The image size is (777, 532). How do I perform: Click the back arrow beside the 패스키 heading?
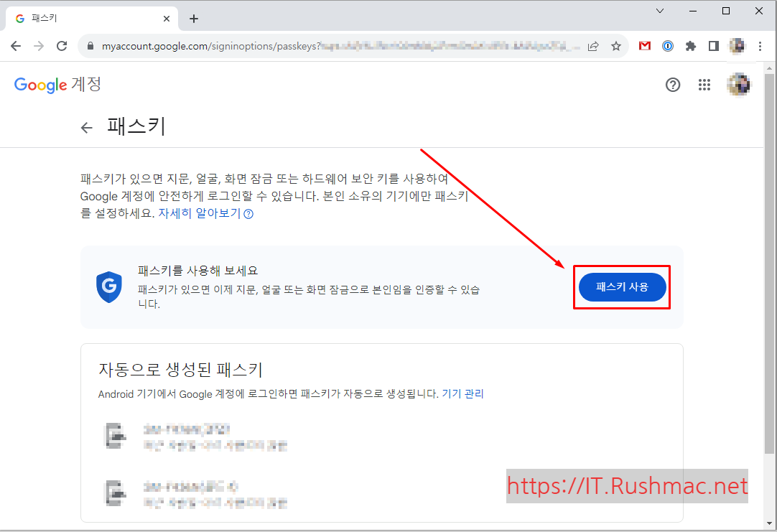(x=86, y=127)
